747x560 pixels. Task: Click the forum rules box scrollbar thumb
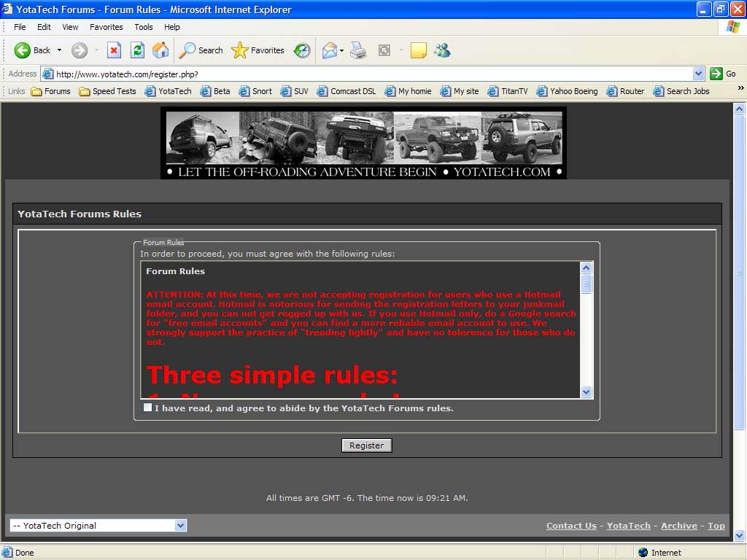586,284
